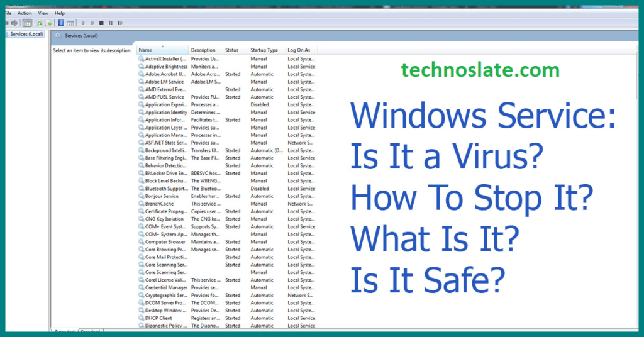Click the gear icon beside Base Filtering Engine

coord(142,158)
